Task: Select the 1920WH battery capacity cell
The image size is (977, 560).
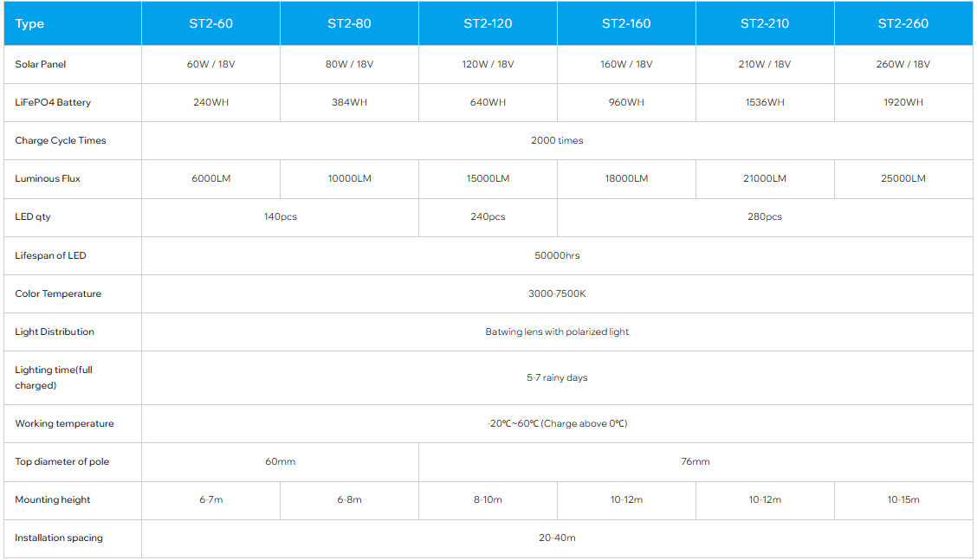Action: [903, 102]
